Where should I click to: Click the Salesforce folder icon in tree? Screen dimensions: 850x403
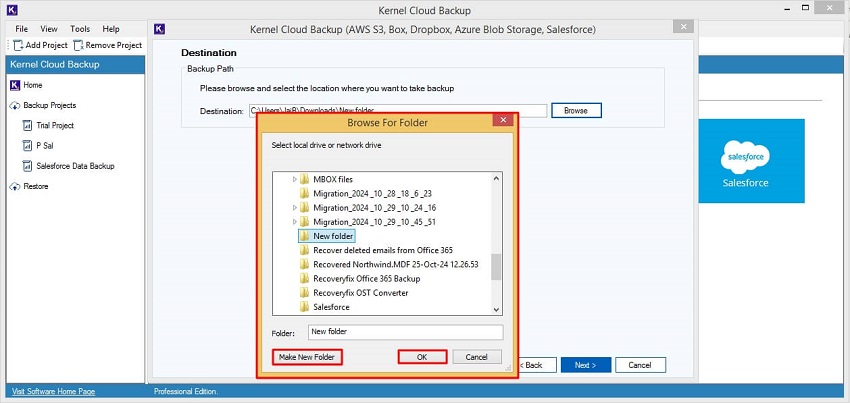[x=304, y=306]
